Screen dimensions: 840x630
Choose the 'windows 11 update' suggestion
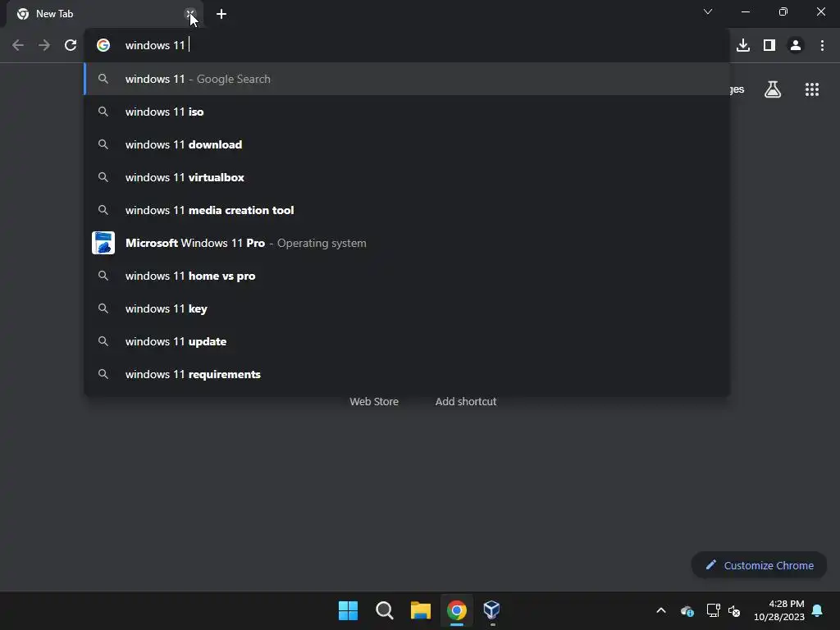click(x=407, y=341)
